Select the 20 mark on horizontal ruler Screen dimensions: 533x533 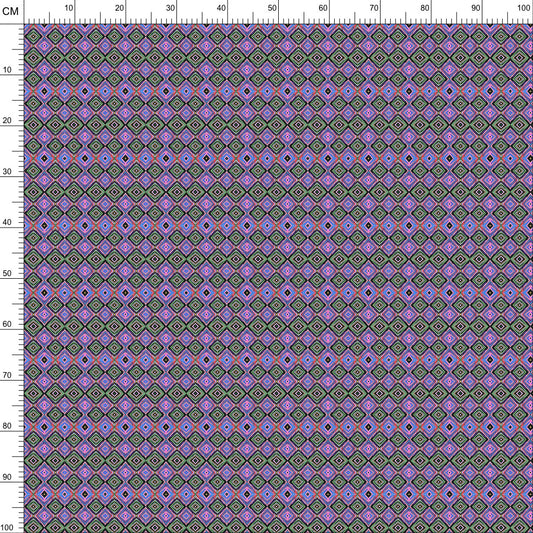120,8
